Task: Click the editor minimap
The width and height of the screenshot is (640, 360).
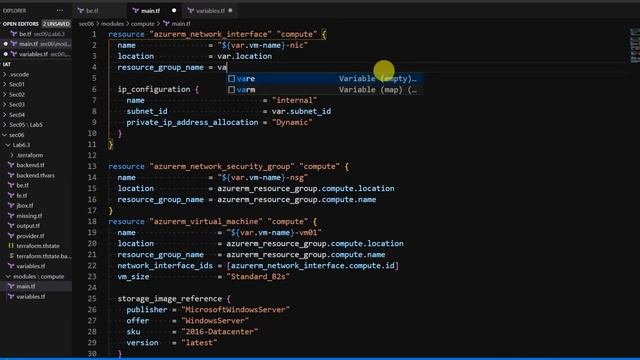Action: coord(635,45)
